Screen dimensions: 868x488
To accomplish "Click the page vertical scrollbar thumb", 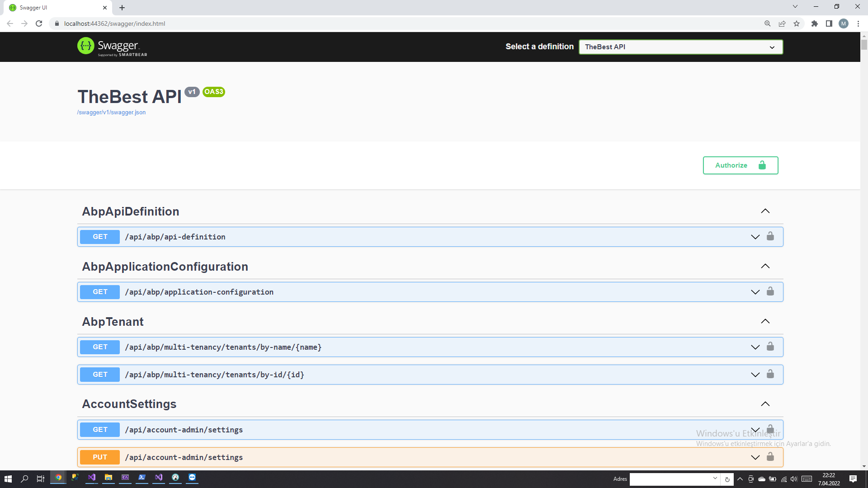I will point(864,45).
